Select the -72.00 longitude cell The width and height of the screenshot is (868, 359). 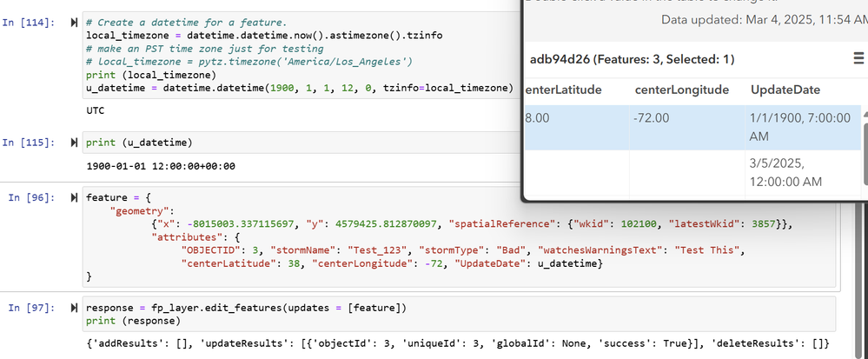(687, 128)
